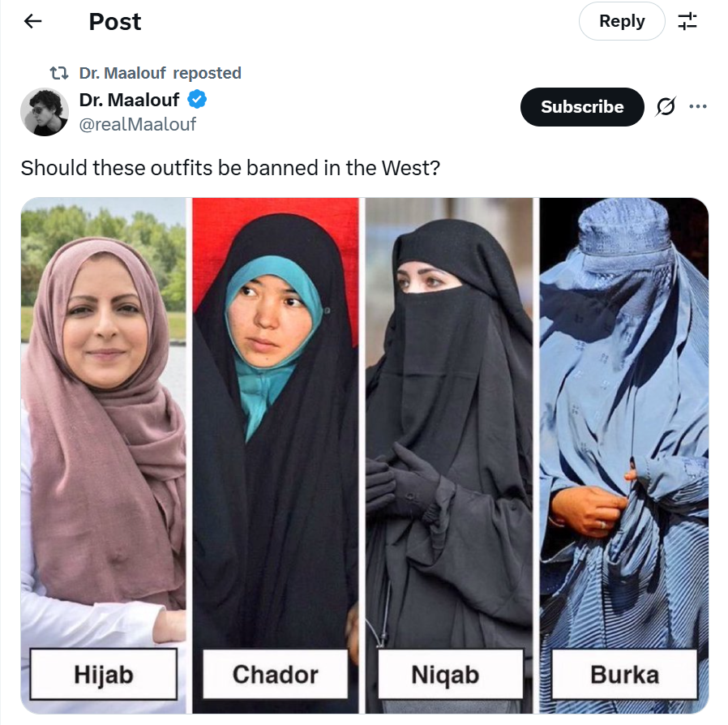Image resolution: width=728 pixels, height=725 pixels.
Task: Click the Reply button
Action: (622, 21)
